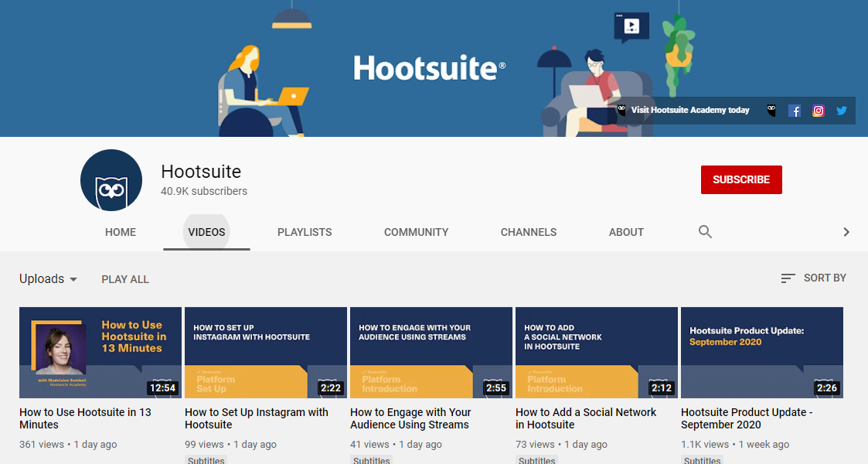The image size is (868, 464).
Task: Go to the COMMUNITY tab
Action: click(x=416, y=232)
